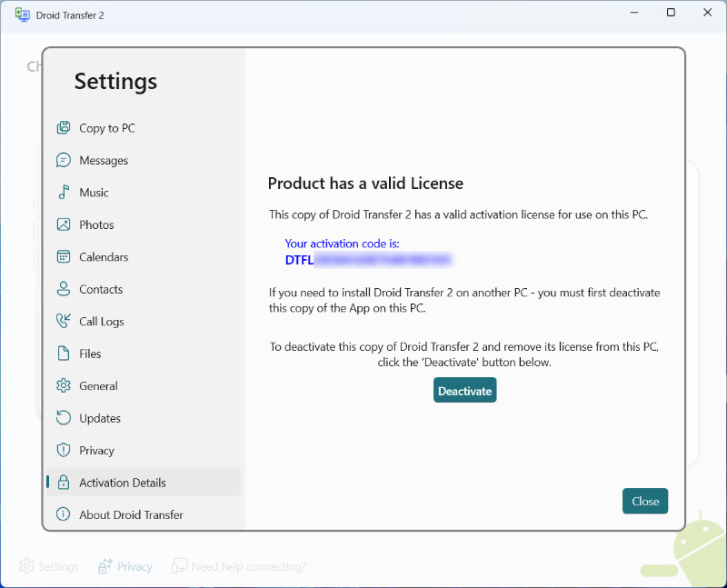
Task: Open the Messages settings page
Action: tap(144, 160)
